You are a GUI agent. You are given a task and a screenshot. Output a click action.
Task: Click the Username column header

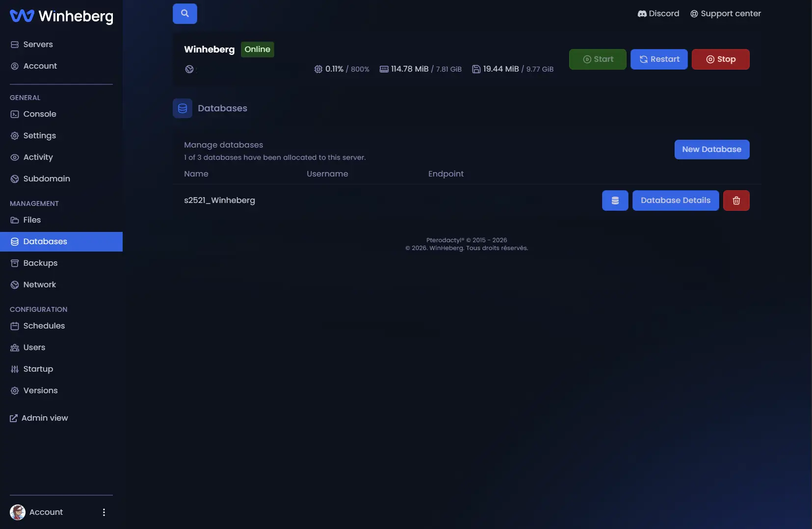tap(327, 174)
